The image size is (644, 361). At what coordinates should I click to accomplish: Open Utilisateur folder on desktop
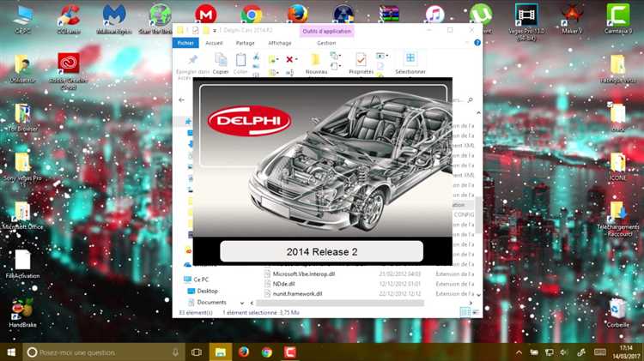(x=22, y=68)
